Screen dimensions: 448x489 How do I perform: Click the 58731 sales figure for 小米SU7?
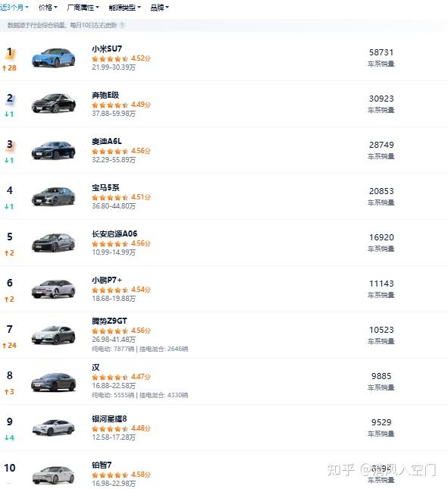(x=381, y=52)
